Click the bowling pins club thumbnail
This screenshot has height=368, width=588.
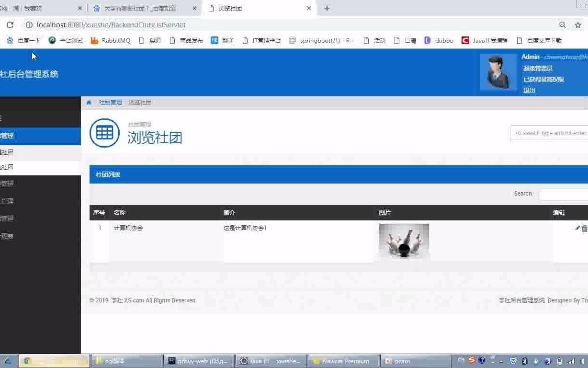tap(404, 241)
